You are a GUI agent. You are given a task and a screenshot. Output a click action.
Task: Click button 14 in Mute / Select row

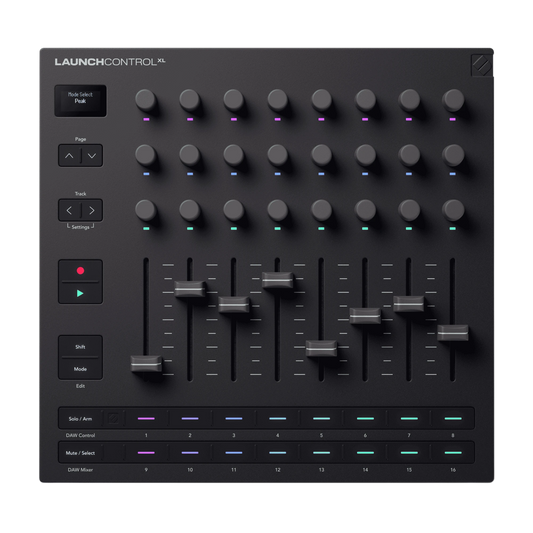(365, 453)
